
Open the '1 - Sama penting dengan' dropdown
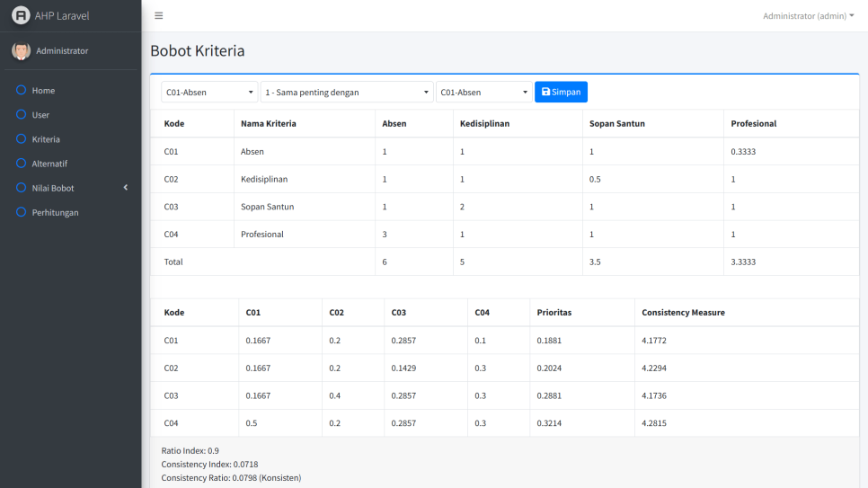pyautogui.click(x=347, y=92)
